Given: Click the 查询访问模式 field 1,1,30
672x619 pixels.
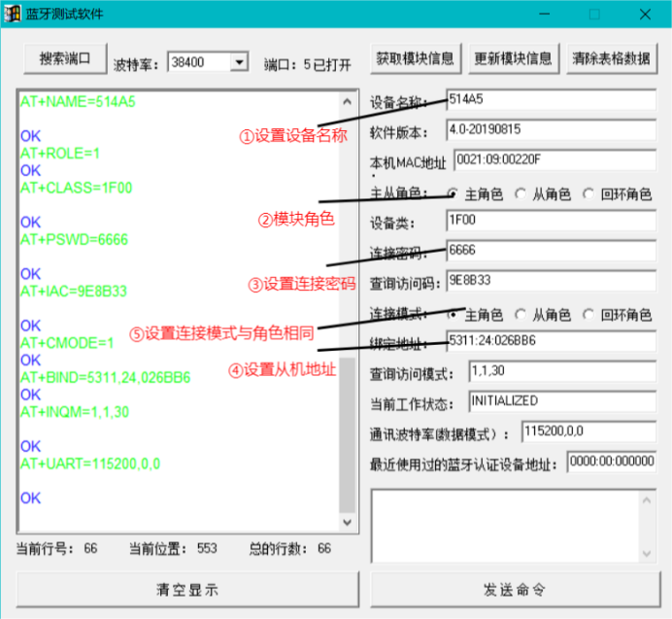Looking at the screenshot, I should point(562,371).
